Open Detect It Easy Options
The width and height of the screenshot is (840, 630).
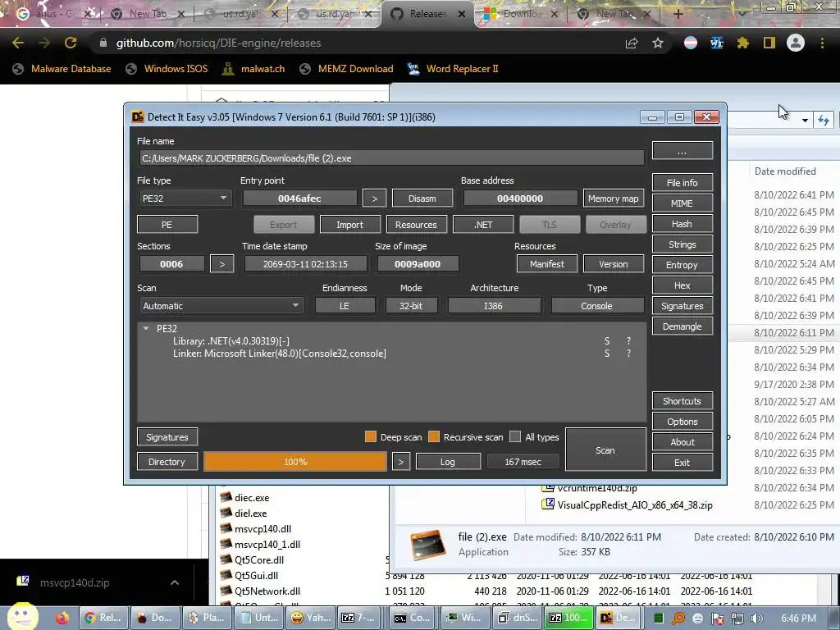[x=682, y=422]
